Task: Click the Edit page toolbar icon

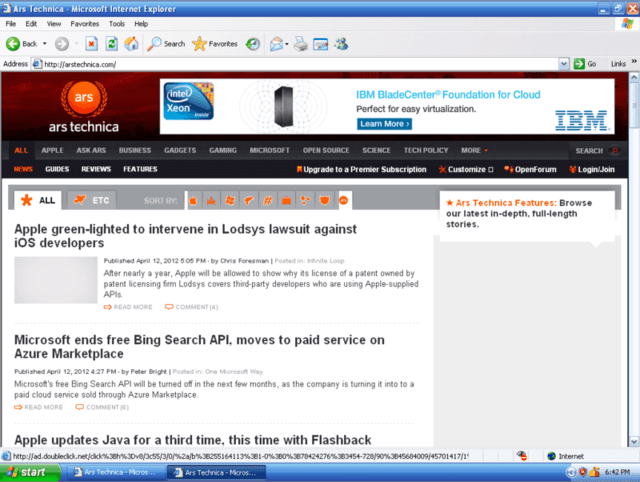Action: 320,44
